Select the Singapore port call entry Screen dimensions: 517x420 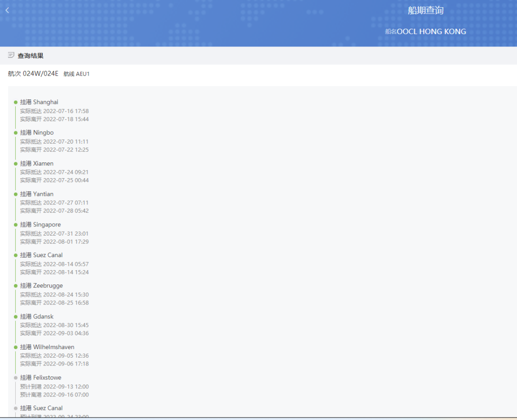pyautogui.click(x=41, y=224)
